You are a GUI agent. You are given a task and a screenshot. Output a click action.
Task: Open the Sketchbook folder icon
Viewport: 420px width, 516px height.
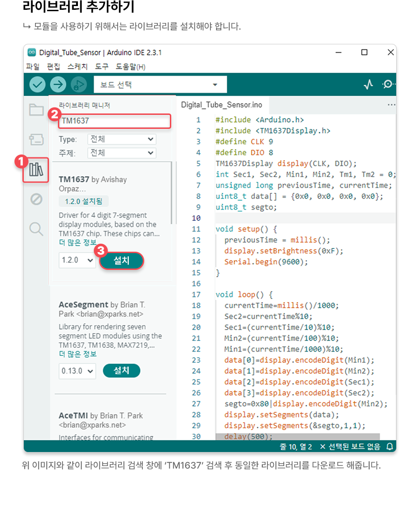click(x=36, y=110)
